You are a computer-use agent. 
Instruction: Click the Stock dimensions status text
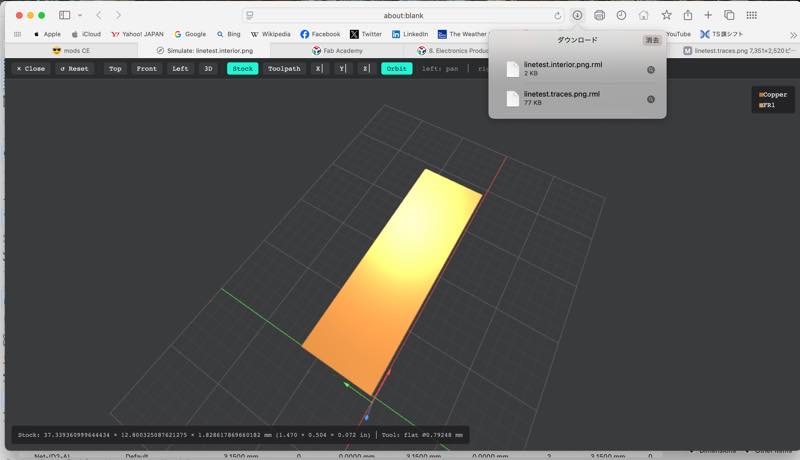point(194,435)
